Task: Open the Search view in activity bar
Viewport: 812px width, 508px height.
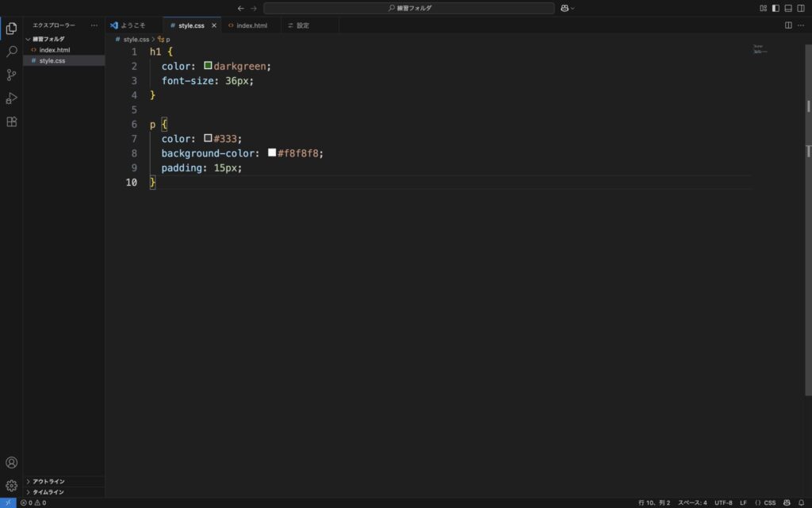Action: pyautogui.click(x=11, y=52)
